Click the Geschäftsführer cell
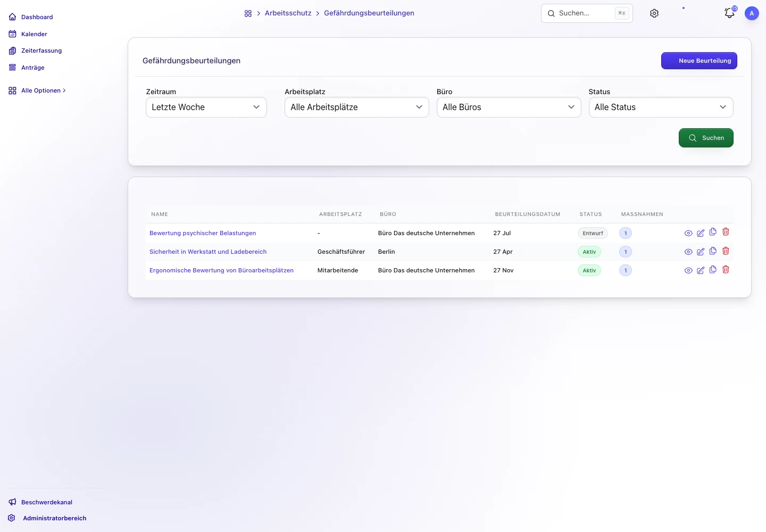This screenshot has width=766, height=532. pyautogui.click(x=341, y=252)
